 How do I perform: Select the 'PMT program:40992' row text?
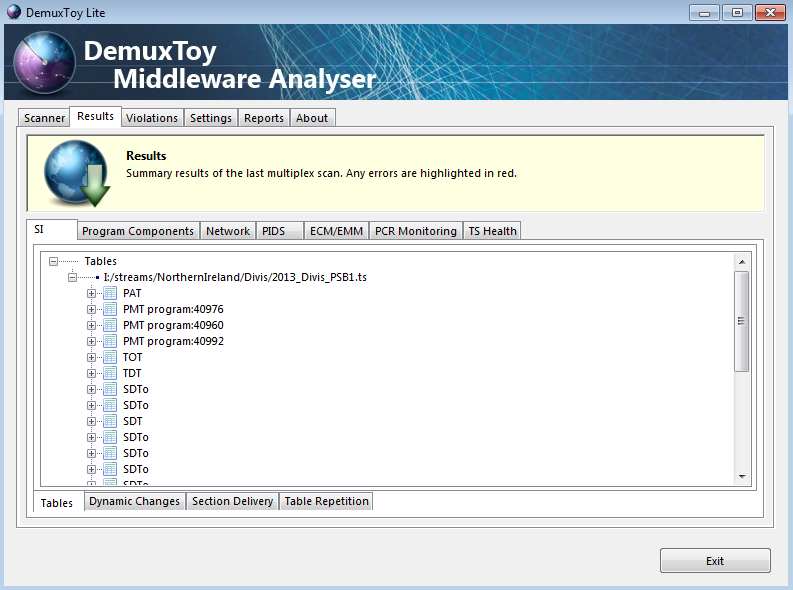[x=173, y=341]
